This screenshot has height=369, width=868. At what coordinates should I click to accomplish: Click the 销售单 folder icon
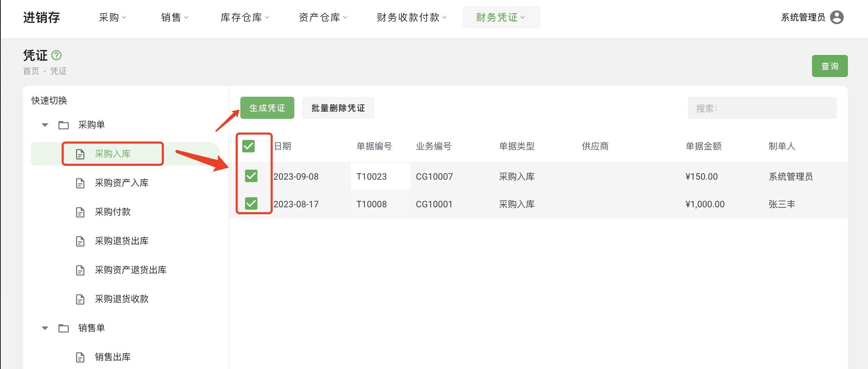(64, 328)
